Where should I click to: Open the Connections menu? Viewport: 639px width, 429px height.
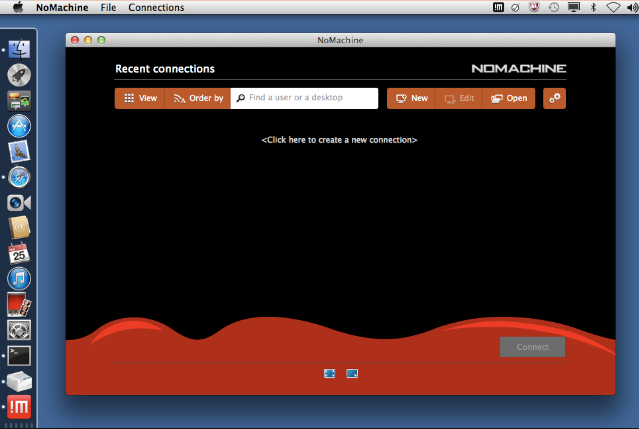click(x=156, y=7)
